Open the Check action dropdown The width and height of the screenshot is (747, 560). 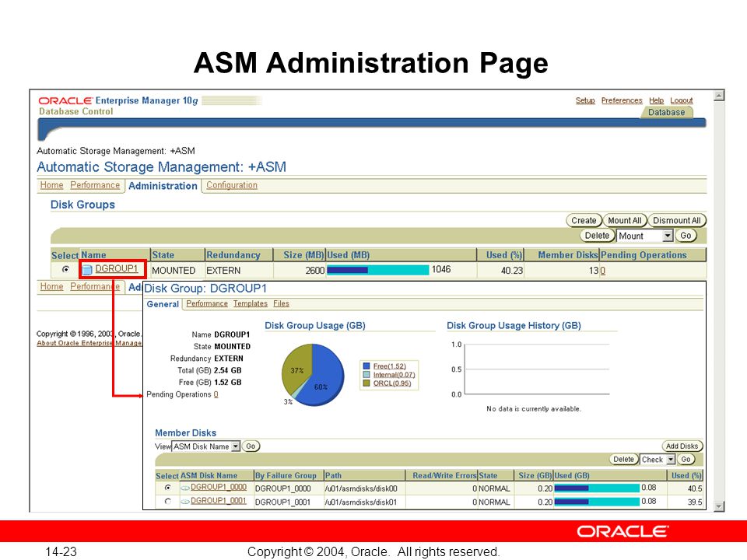tap(658, 460)
